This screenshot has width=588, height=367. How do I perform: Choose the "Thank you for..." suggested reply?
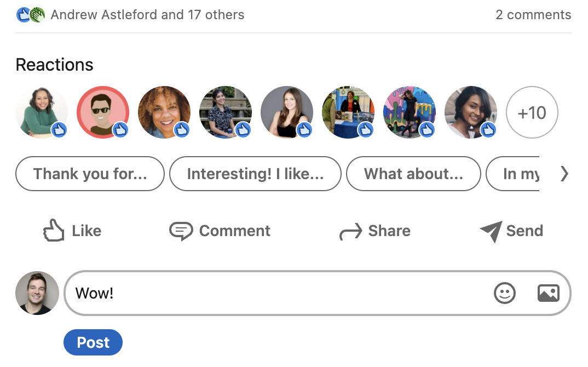pyautogui.click(x=90, y=174)
